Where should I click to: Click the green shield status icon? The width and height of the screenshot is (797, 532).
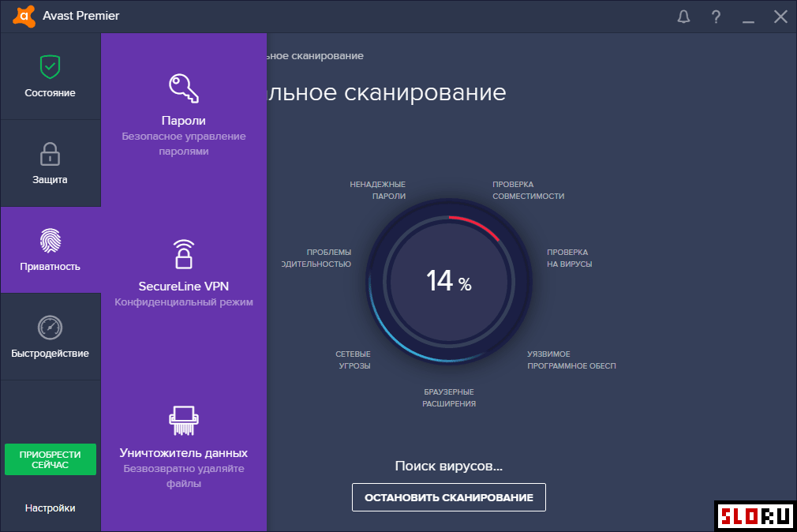50,67
